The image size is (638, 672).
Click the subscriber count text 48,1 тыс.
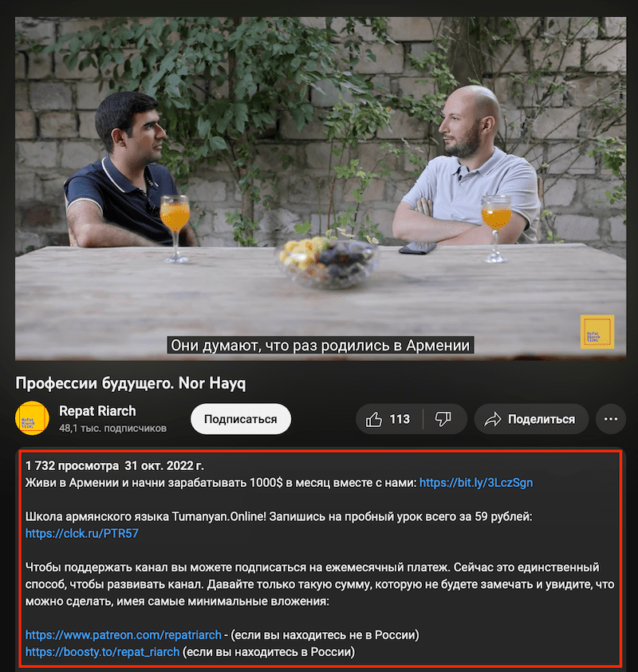coord(112,428)
